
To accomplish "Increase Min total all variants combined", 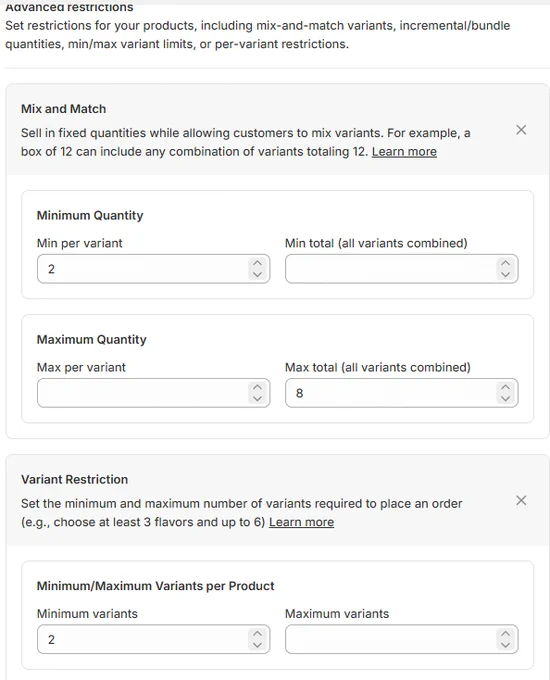I will click(x=505, y=263).
